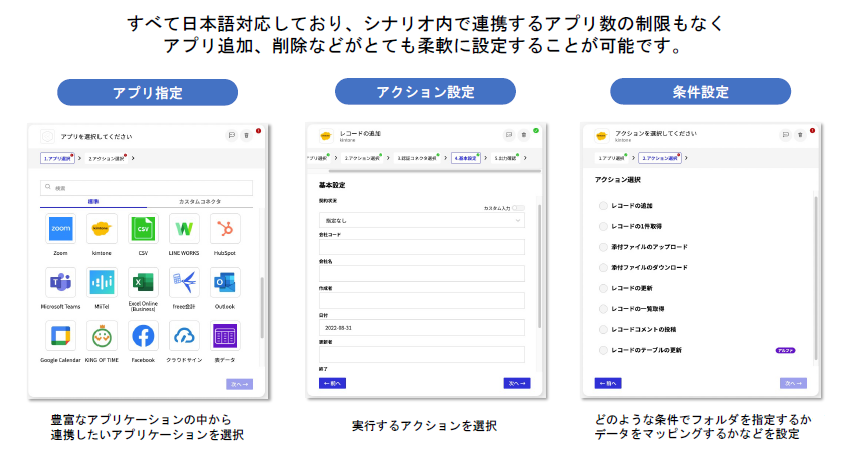Select the kintone app icon
The image size is (851, 450).
pyautogui.click(x=101, y=229)
